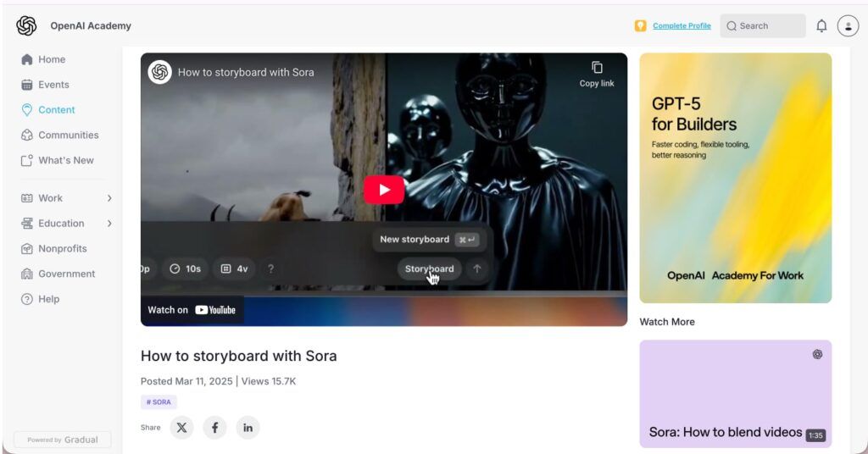Expand the Education sidebar section
868x454 pixels.
(109, 224)
